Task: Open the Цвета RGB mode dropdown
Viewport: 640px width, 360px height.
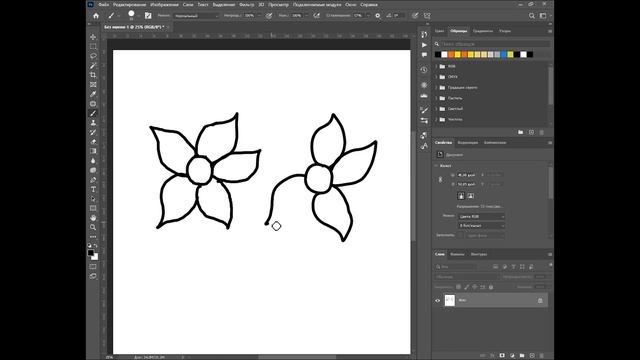Action: (482, 216)
